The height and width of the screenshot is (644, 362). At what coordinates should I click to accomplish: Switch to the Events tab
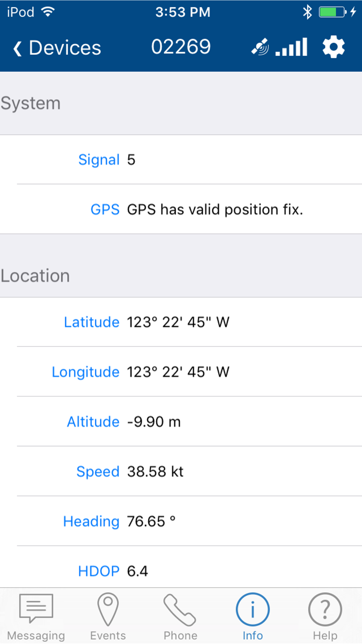(x=108, y=616)
